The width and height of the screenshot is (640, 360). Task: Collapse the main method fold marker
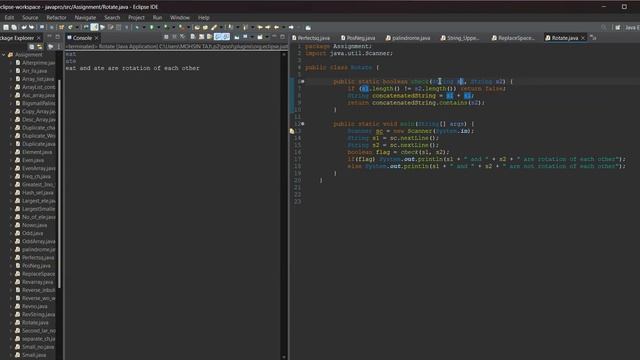coord(302,124)
